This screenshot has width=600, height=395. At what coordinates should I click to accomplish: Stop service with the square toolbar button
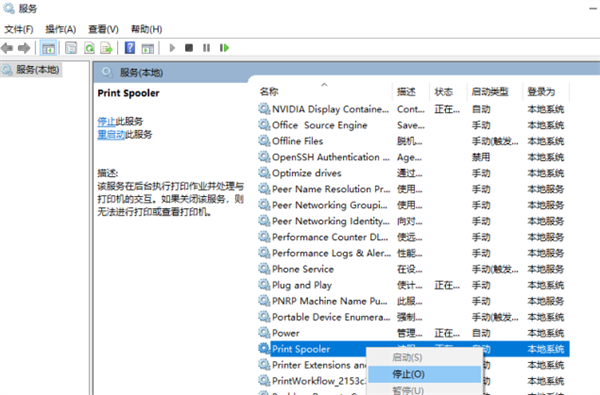189,48
